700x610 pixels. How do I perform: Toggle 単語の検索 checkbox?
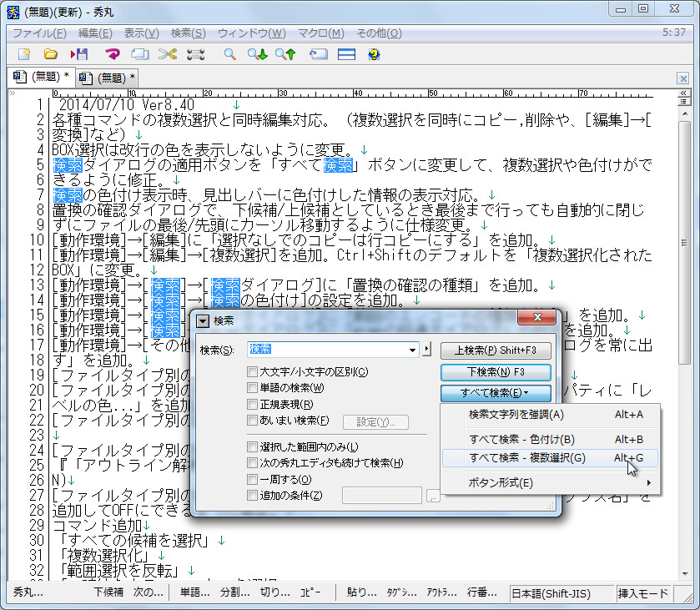252,388
